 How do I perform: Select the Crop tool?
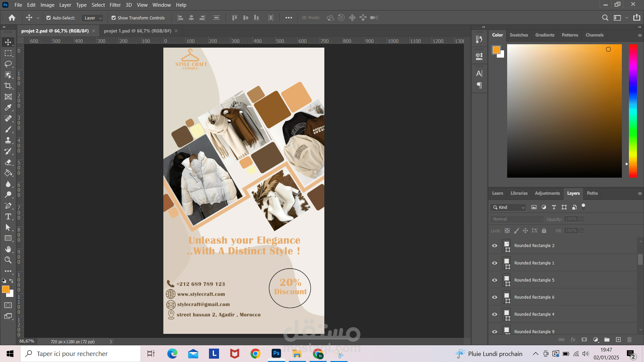tap(8, 86)
